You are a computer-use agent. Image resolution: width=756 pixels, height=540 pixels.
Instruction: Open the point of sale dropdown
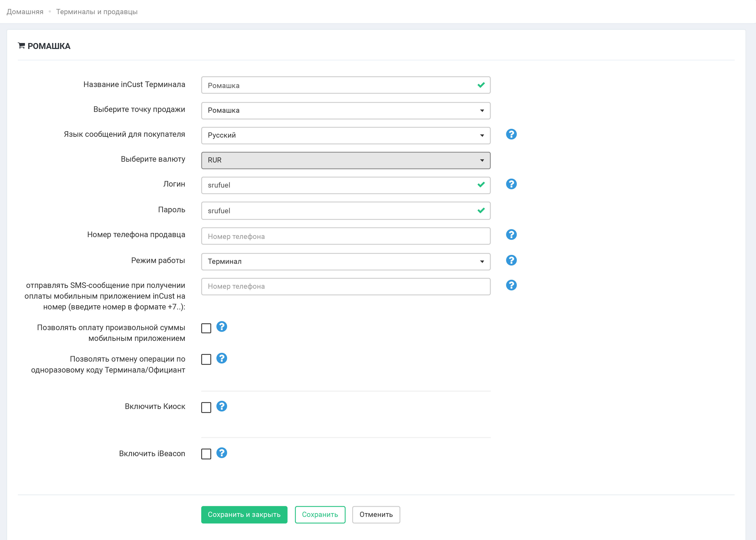[345, 110]
